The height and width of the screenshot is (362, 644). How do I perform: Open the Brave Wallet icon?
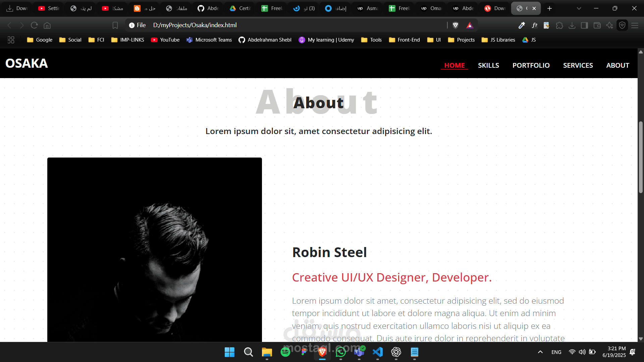(x=597, y=25)
